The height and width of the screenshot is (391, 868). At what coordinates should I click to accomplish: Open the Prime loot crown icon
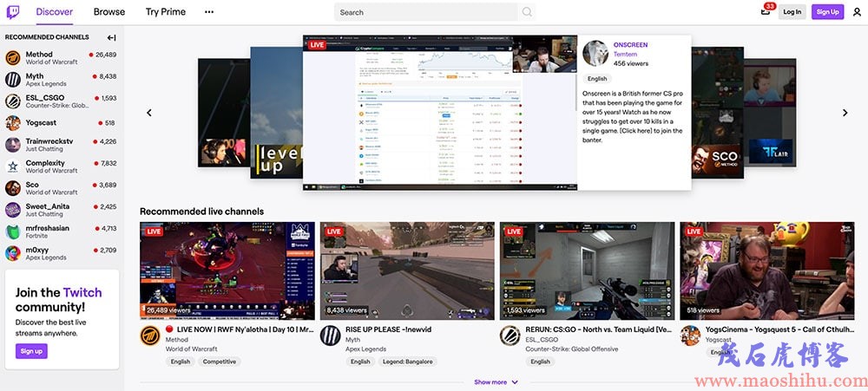point(766,11)
